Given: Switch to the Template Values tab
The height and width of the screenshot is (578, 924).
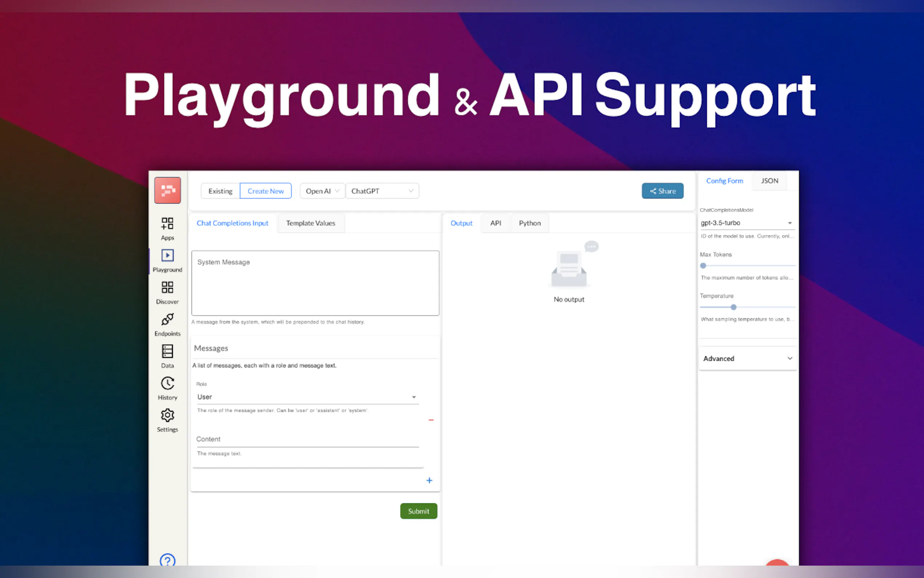Looking at the screenshot, I should tap(311, 223).
